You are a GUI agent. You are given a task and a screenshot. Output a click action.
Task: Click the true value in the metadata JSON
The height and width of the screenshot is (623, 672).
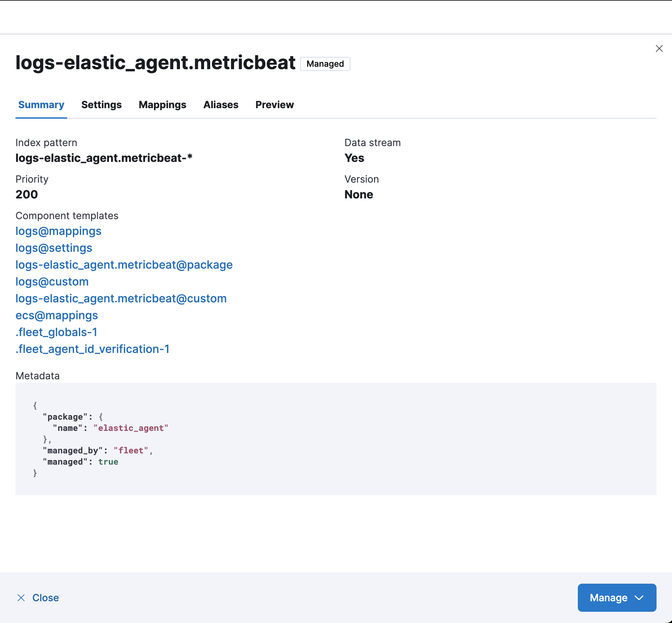(108, 462)
